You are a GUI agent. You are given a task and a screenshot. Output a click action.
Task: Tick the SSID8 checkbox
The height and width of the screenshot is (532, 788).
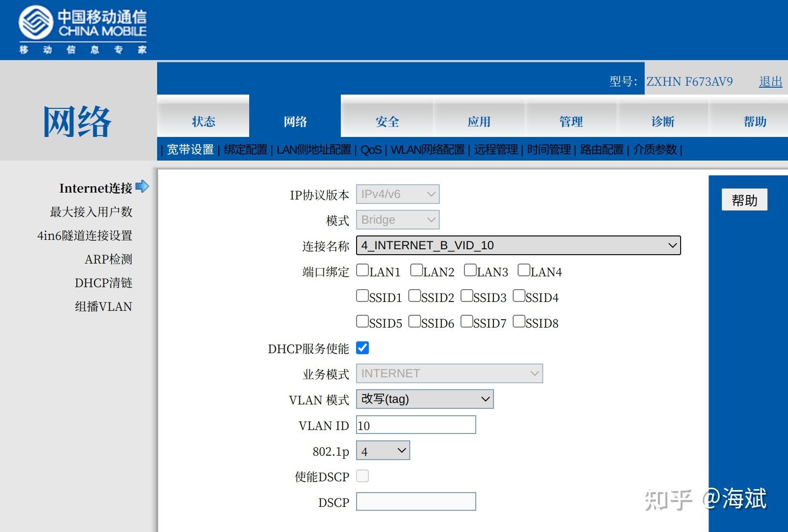pos(519,321)
